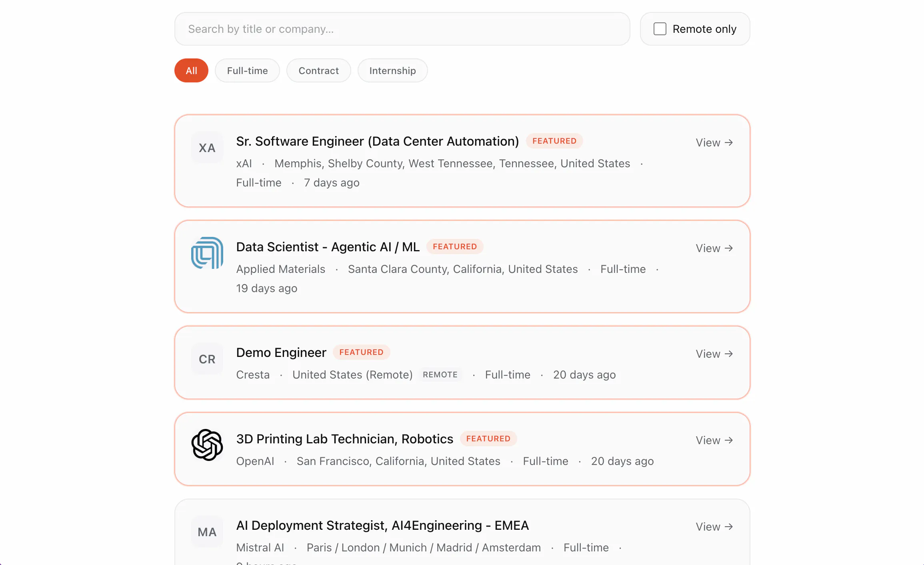Open AI Deployment Strategist, AI4Engineering - EMEA title
Viewport: 924px width, 565px height.
[382, 525]
